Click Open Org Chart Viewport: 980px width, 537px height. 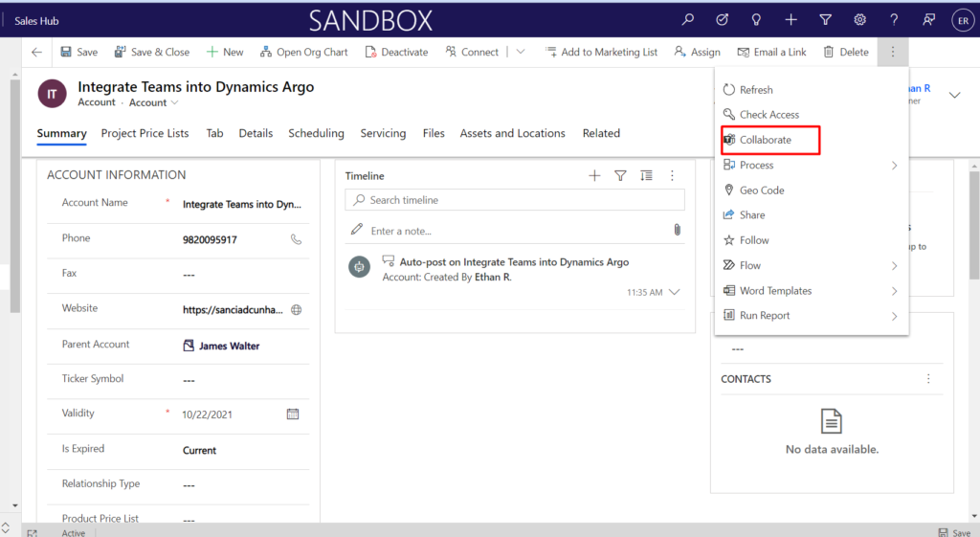click(303, 52)
